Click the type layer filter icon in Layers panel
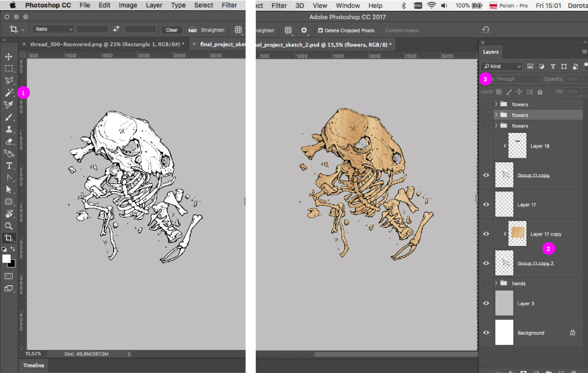Viewport: 588px width, 373px height. click(x=552, y=66)
